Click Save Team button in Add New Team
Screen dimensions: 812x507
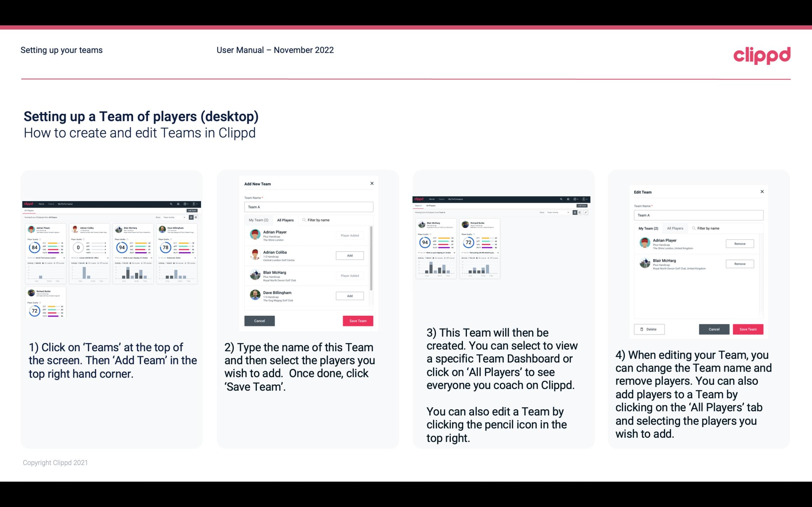[357, 320]
